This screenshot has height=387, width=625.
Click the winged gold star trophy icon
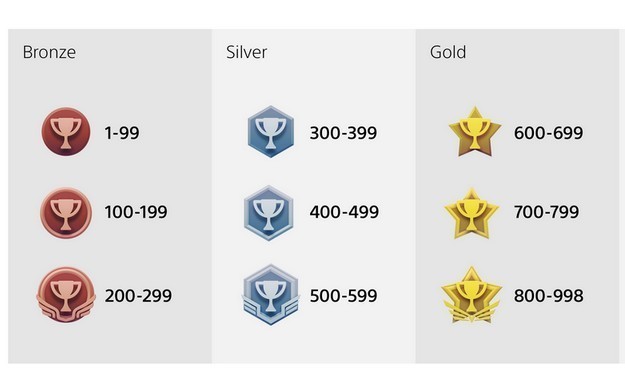tap(472, 295)
